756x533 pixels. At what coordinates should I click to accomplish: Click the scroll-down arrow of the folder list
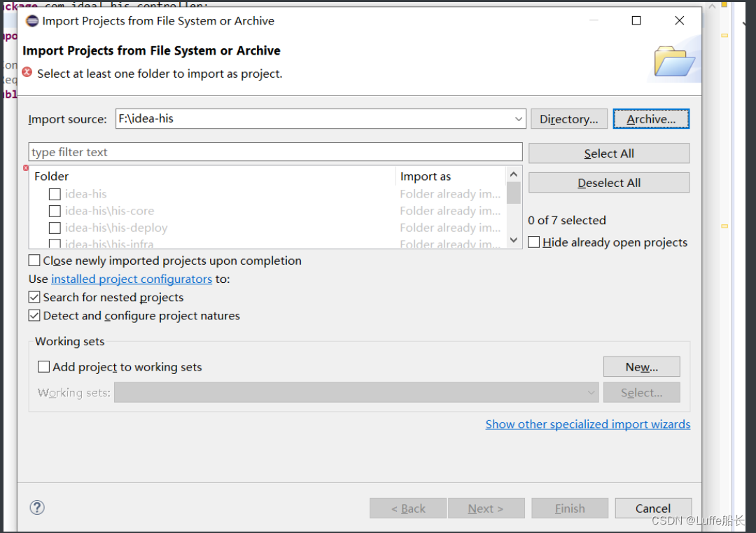tap(513, 240)
